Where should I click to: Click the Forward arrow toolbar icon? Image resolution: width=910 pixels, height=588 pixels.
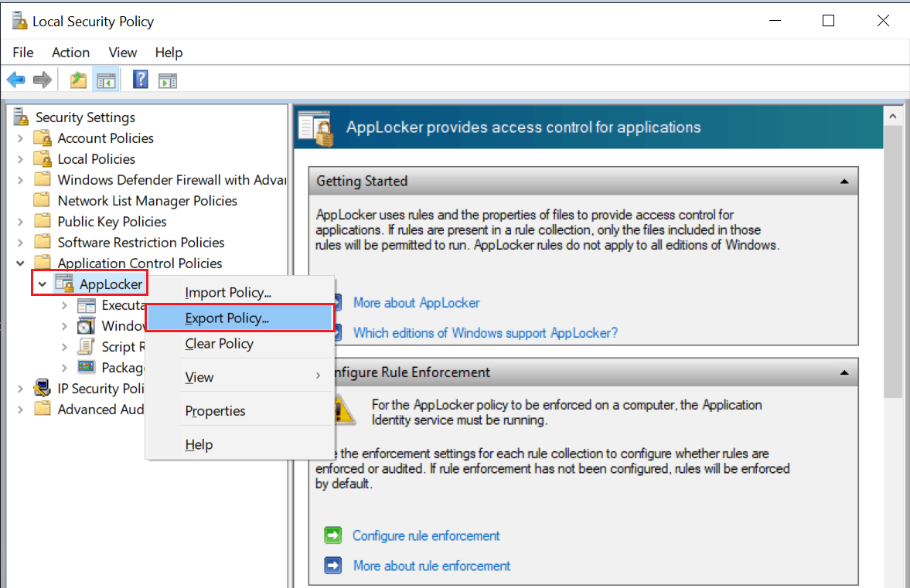[43, 80]
